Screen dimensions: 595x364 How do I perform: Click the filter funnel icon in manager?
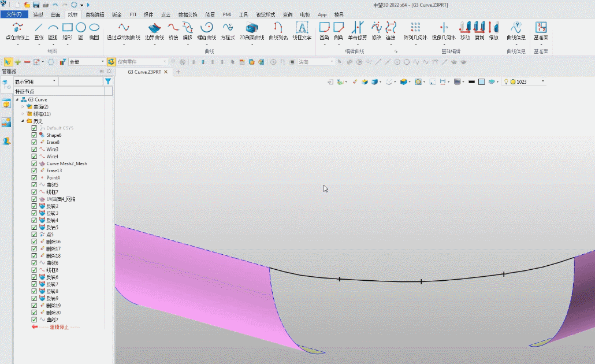coord(107,82)
